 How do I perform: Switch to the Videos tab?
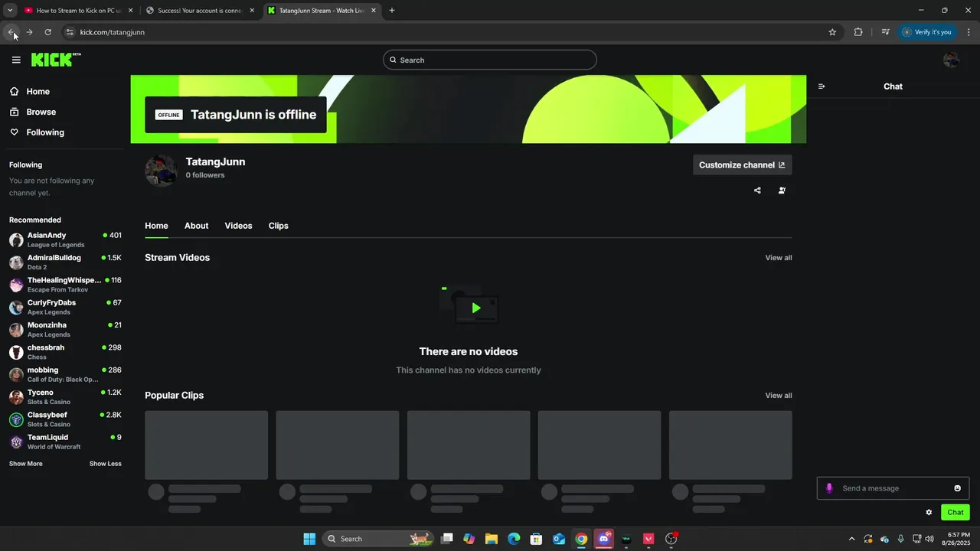(238, 226)
